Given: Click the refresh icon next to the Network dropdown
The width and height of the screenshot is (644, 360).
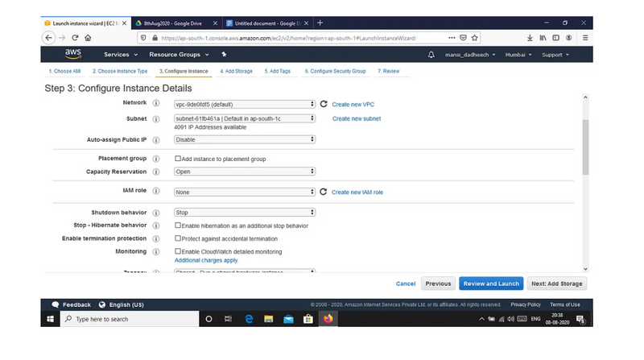Looking at the screenshot, I should pyautogui.click(x=324, y=104).
